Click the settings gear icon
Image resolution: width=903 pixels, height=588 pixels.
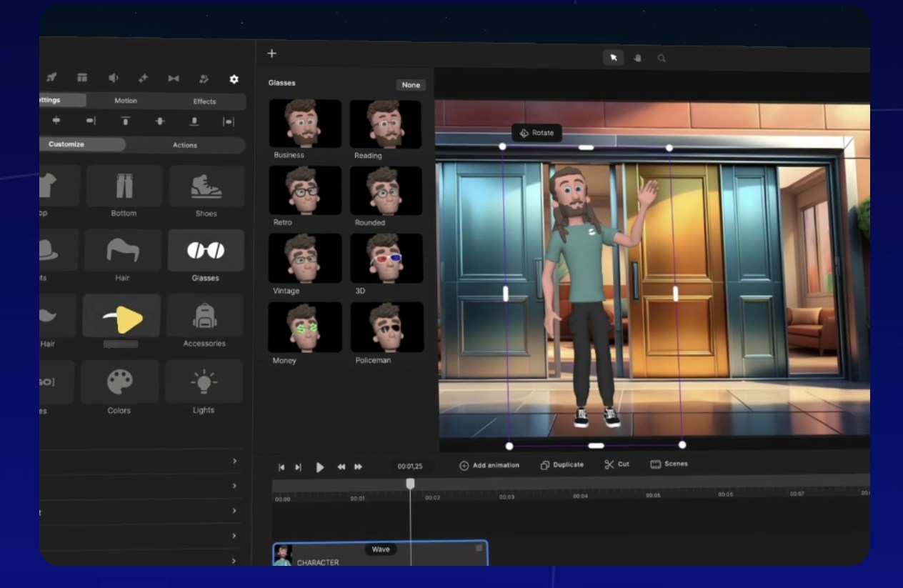(x=234, y=79)
